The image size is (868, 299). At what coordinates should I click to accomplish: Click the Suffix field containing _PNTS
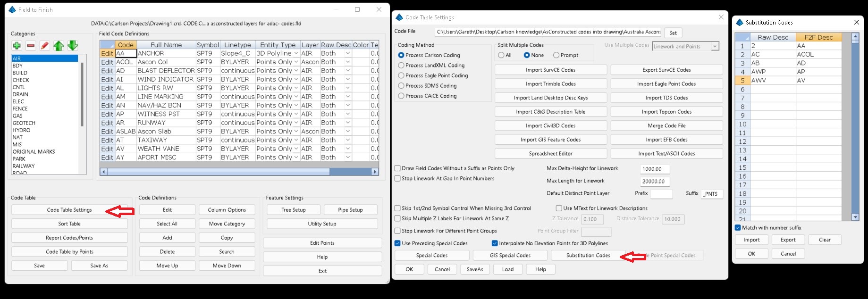tap(712, 194)
